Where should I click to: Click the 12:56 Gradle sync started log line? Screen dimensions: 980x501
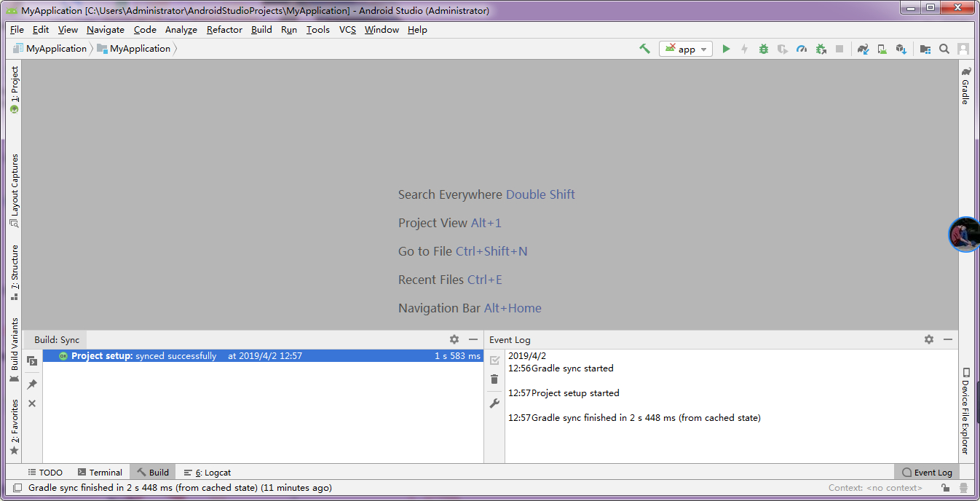click(x=561, y=368)
